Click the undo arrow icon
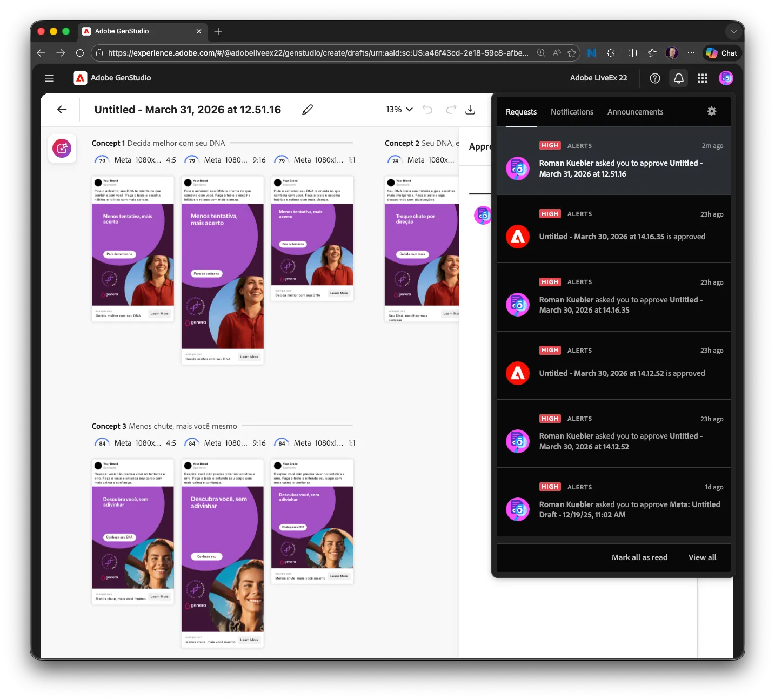Screen dimensions: 775x700 pyautogui.click(x=427, y=110)
